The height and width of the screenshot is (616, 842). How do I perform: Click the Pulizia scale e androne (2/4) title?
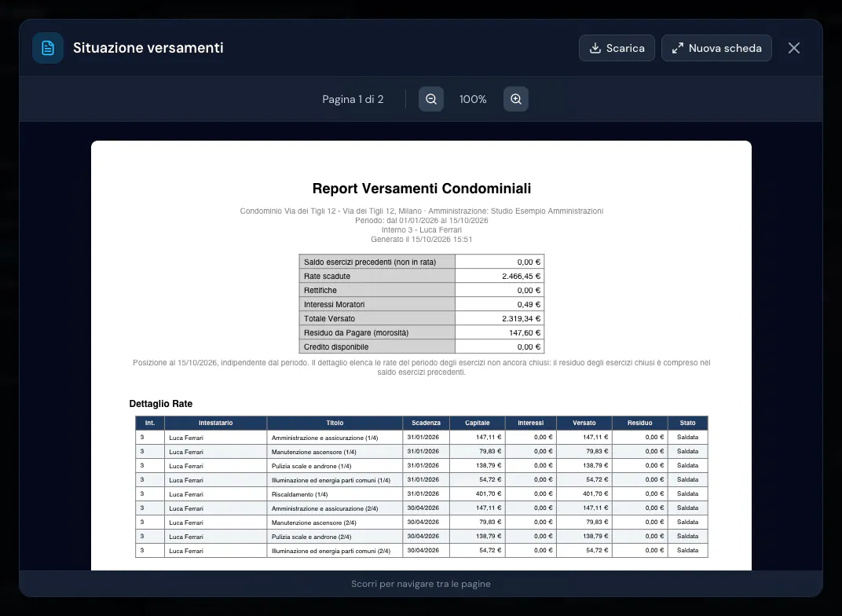coord(312,537)
